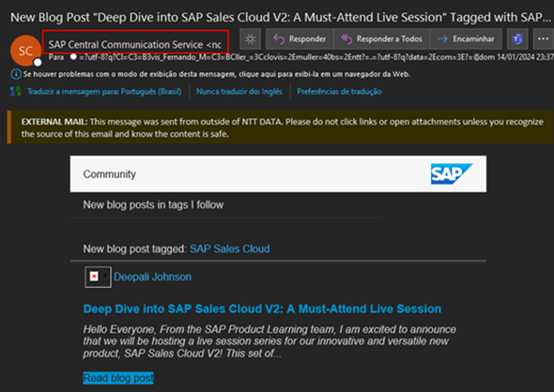Select Nunca traduzir do: Inglês

(239, 91)
